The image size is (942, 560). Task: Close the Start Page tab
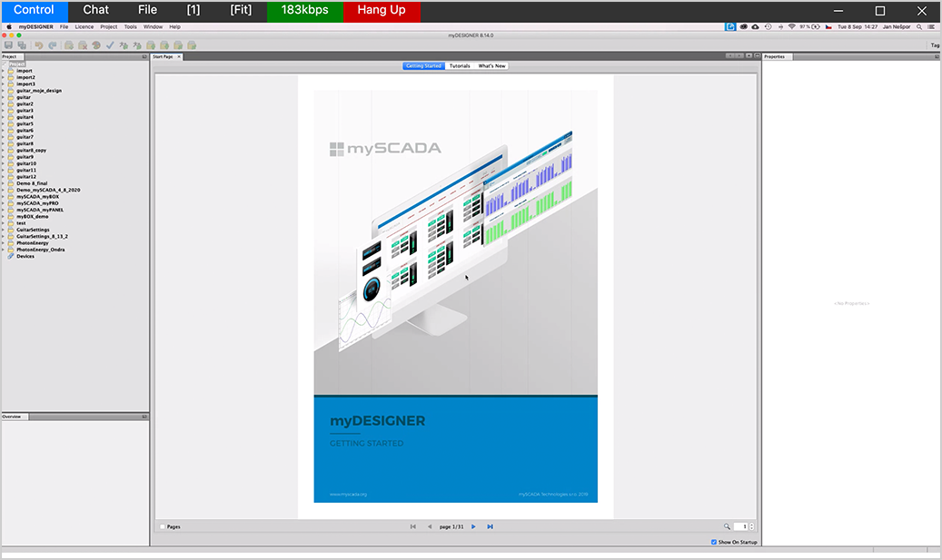pos(179,56)
